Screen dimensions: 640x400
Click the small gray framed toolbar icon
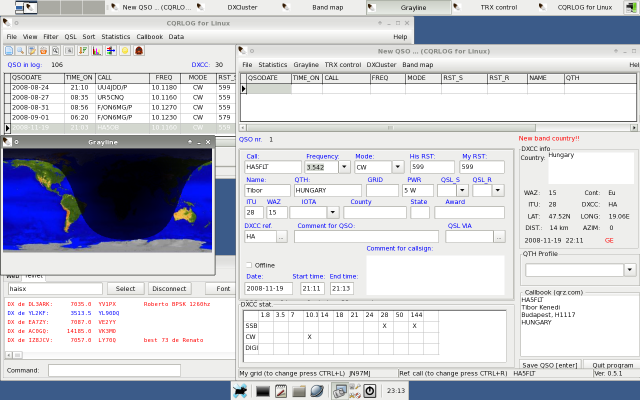(69, 51)
